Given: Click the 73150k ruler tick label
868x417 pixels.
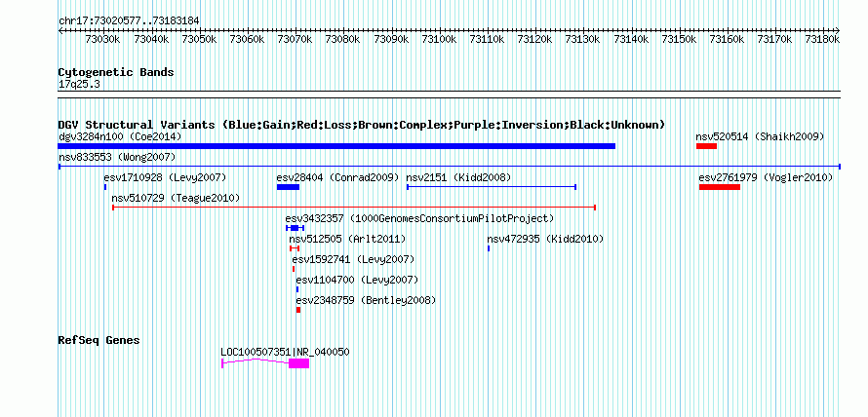Looking at the screenshot, I should pyautogui.click(x=679, y=39).
